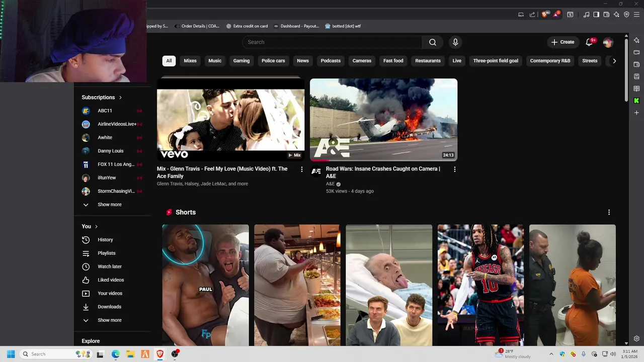Open the Brave Shields lion icon
This screenshot has height=362, width=644.
point(544,15)
